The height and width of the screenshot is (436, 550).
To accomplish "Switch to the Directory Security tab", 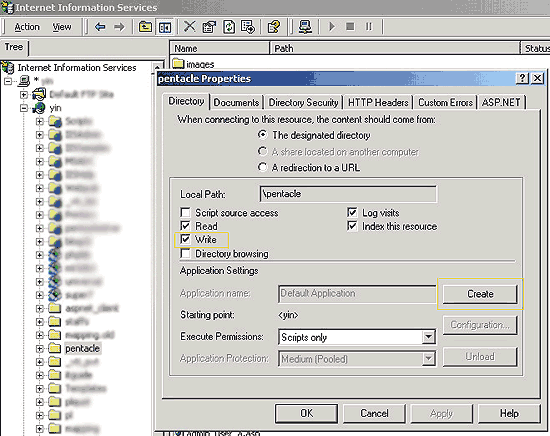I will [303, 102].
